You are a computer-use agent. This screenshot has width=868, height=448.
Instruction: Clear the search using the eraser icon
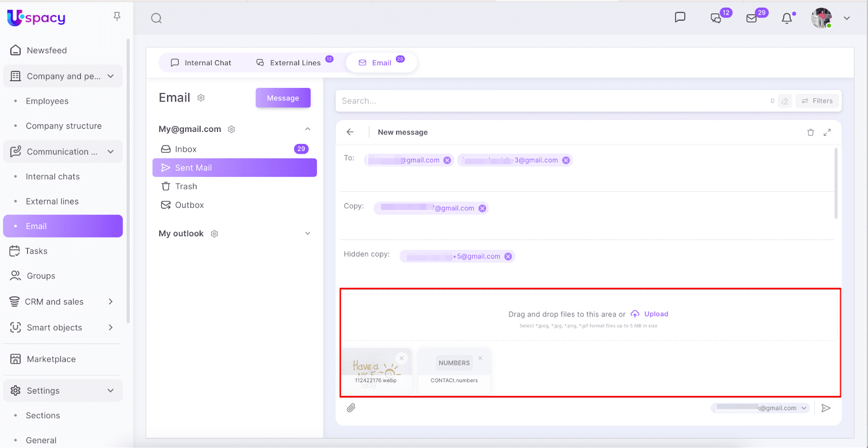click(785, 101)
